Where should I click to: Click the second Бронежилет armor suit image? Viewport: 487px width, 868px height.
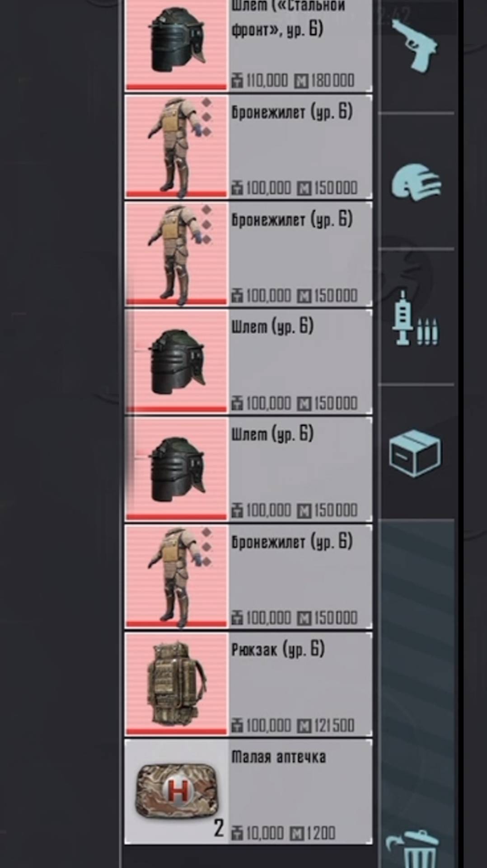tap(176, 254)
